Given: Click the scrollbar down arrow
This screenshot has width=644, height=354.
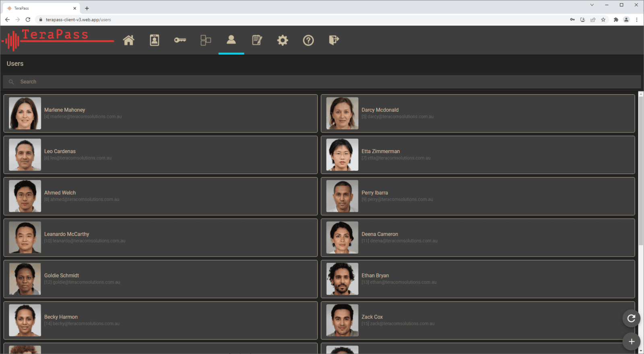Looking at the screenshot, I should pyautogui.click(x=641, y=351).
